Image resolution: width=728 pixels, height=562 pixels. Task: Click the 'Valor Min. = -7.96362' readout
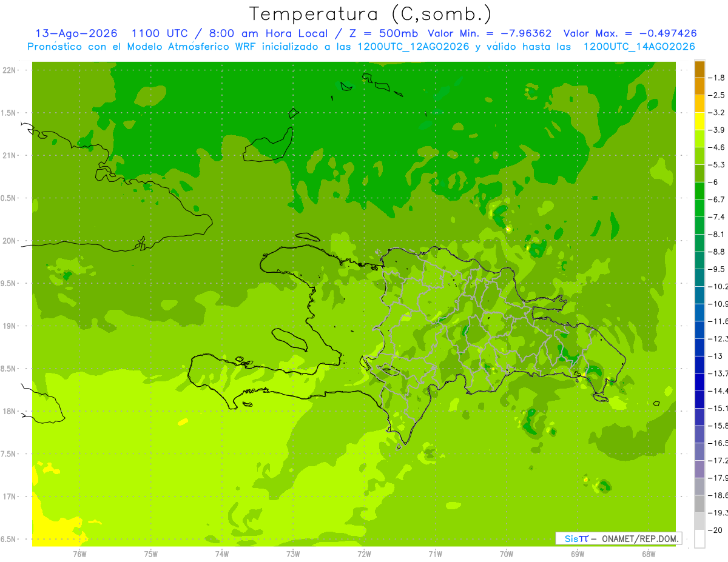[x=490, y=33]
